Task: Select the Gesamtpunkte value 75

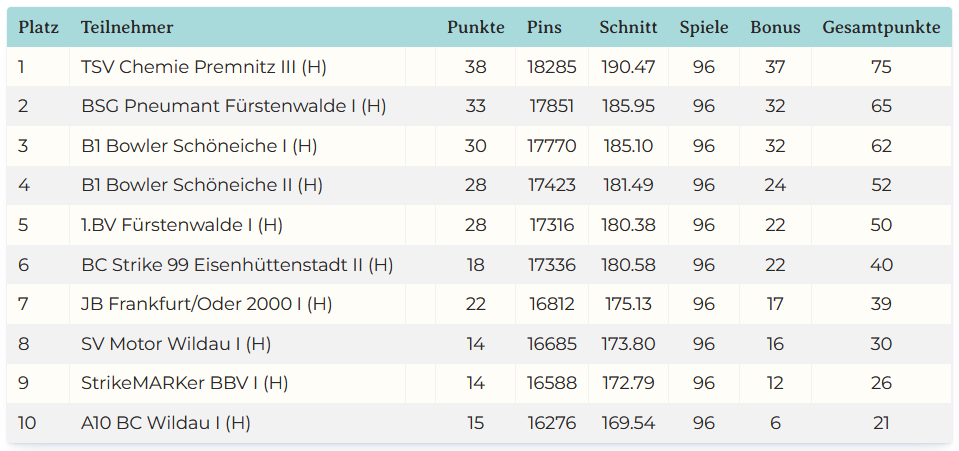Action: [881, 67]
